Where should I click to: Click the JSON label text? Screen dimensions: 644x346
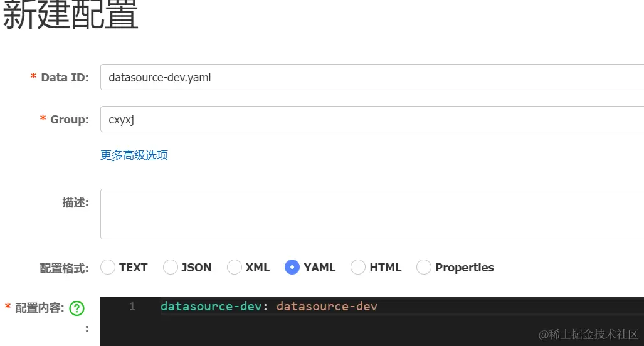196,267
